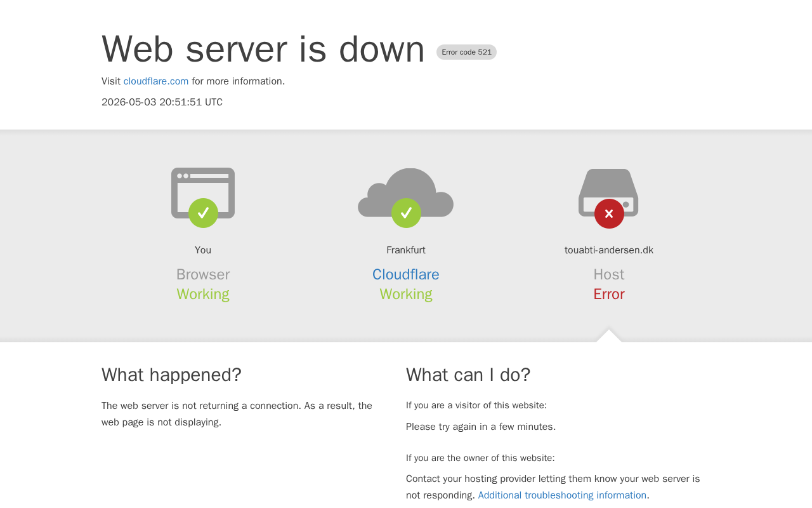Click the Working status under Browser
The height and width of the screenshot is (508, 812).
203,294
